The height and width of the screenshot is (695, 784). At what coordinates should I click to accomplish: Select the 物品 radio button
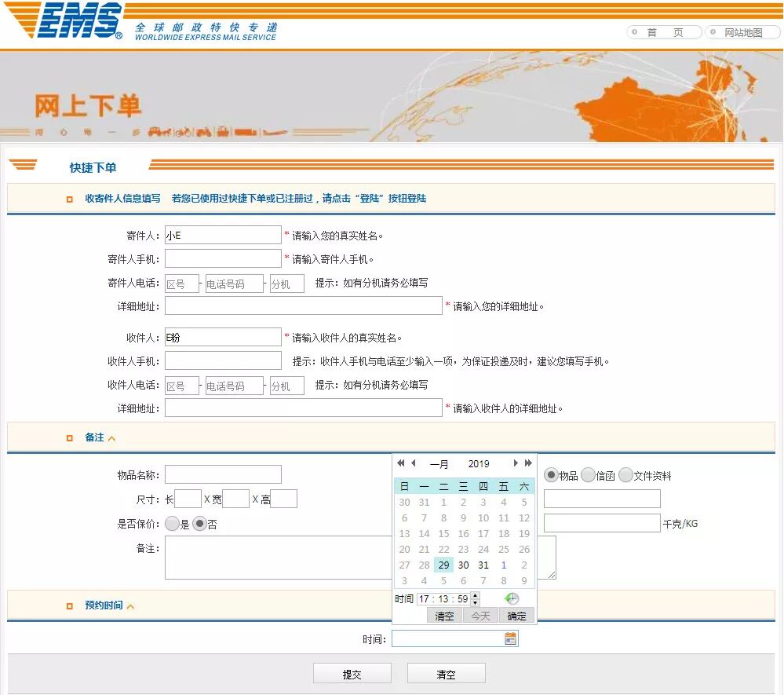(x=551, y=475)
